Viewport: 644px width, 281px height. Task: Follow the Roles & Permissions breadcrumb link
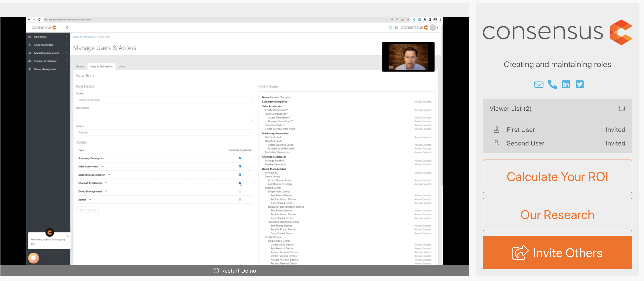84,37
